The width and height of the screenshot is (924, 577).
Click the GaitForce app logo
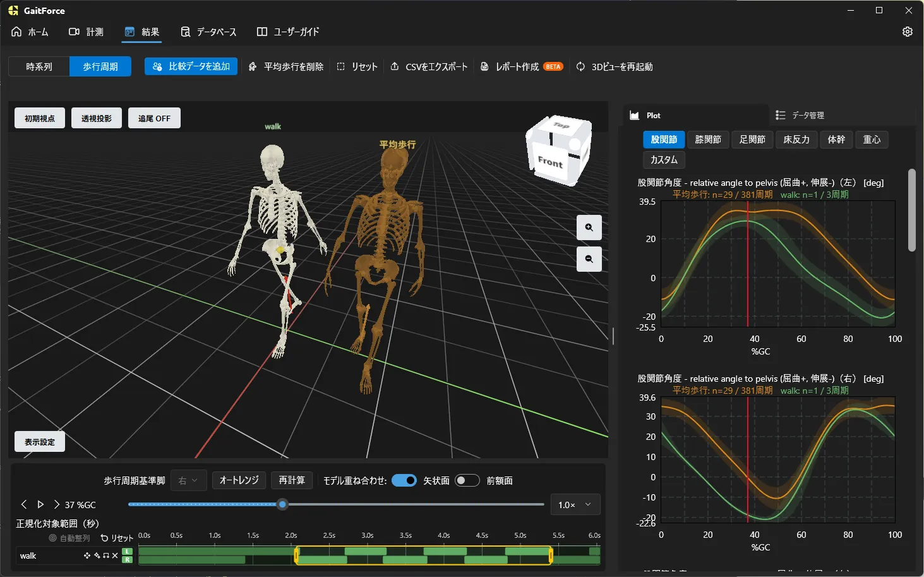[x=13, y=11]
